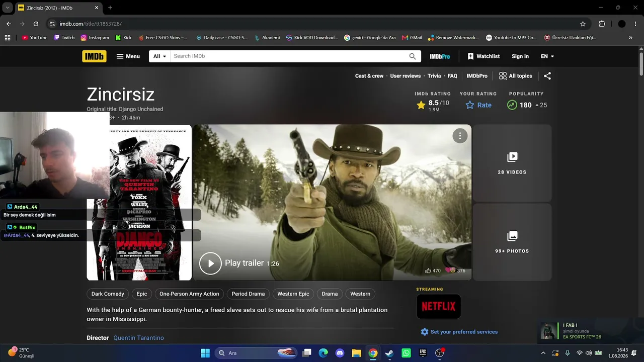Focus the address bar URL
Image resolution: width=644 pixels, height=362 pixels.
pos(91,24)
